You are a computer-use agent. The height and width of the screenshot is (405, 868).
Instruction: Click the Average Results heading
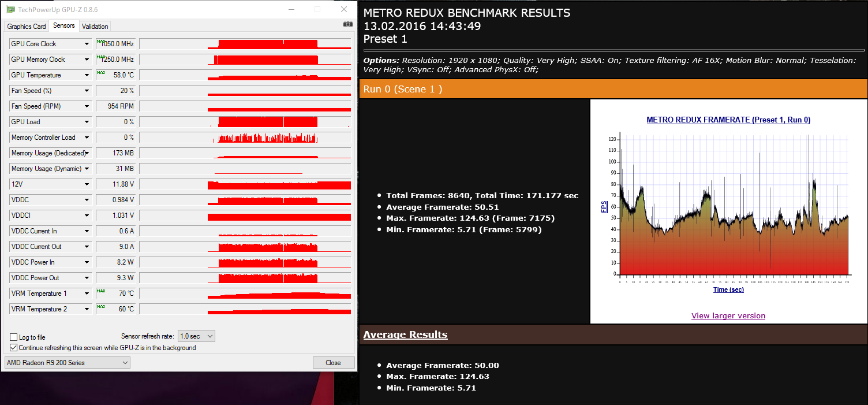pyautogui.click(x=405, y=335)
